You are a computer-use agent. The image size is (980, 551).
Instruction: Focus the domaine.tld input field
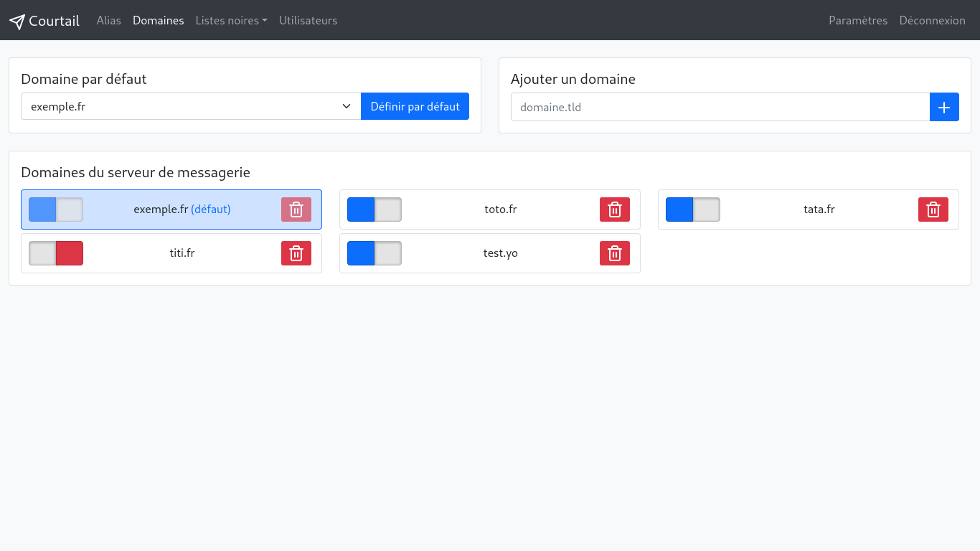click(x=720, y=107)
